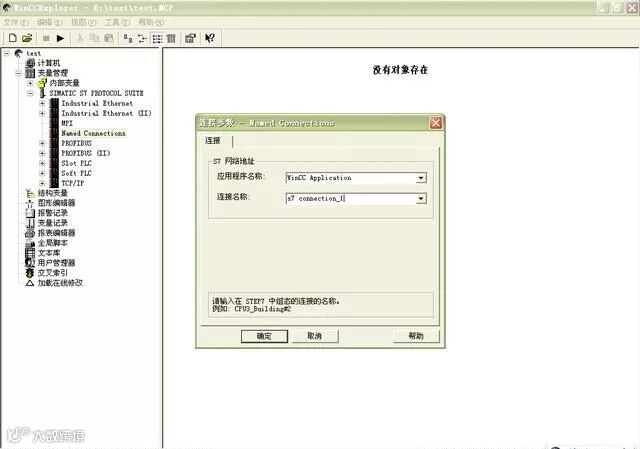Viewport: 640px width, 449px height.
Task: Select the 变量管理 tag management icon
Action: pyautogui.click(x=30, y=73)
